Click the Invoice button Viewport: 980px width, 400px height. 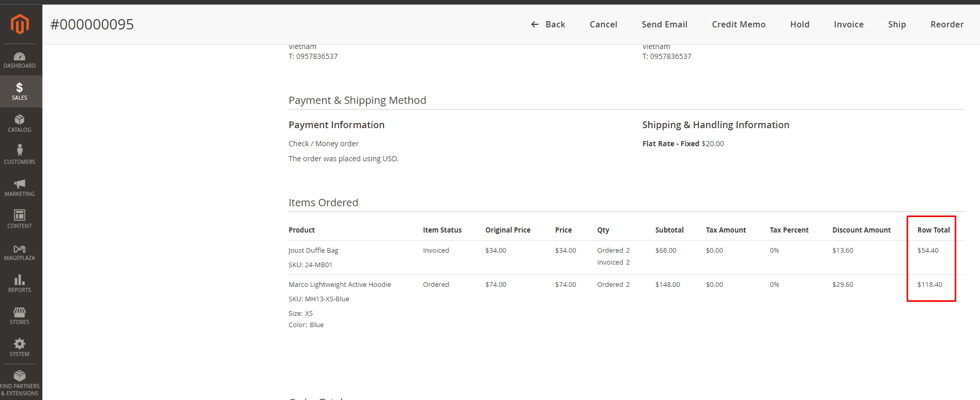coord(848,24)
